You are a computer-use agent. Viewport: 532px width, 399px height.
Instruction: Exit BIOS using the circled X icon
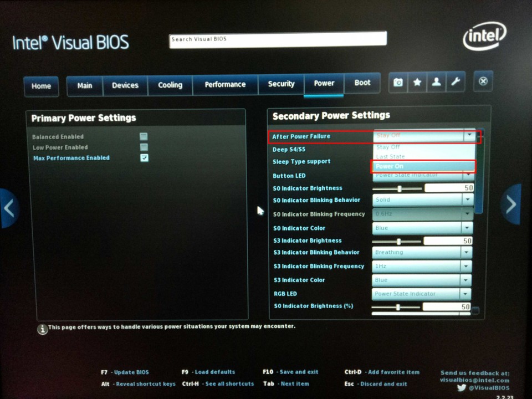(x=482, y=81)
